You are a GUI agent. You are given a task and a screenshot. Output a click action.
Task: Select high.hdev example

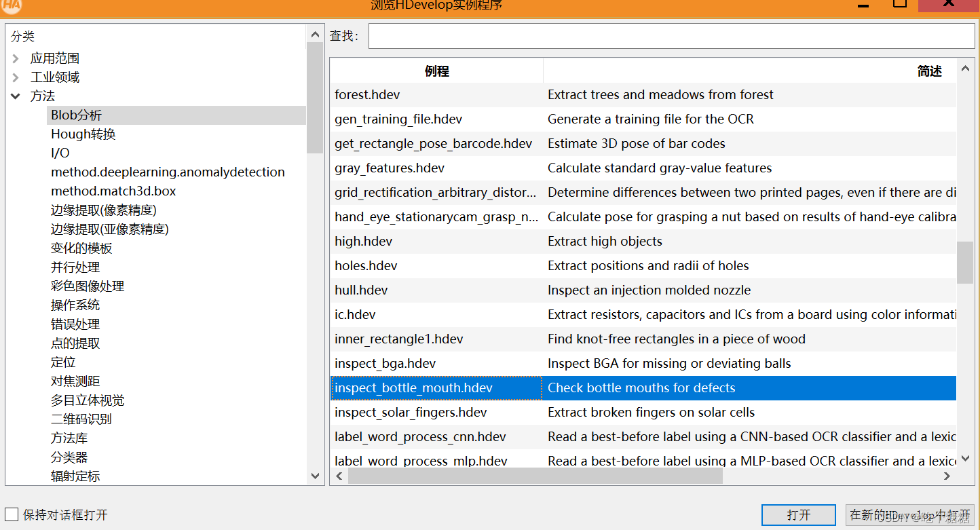pos(363,242)
